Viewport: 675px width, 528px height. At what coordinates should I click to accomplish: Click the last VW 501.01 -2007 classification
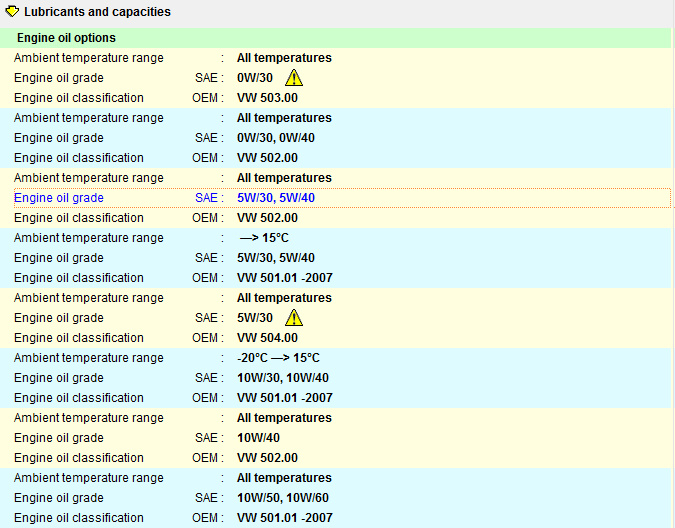coord(285,518)
